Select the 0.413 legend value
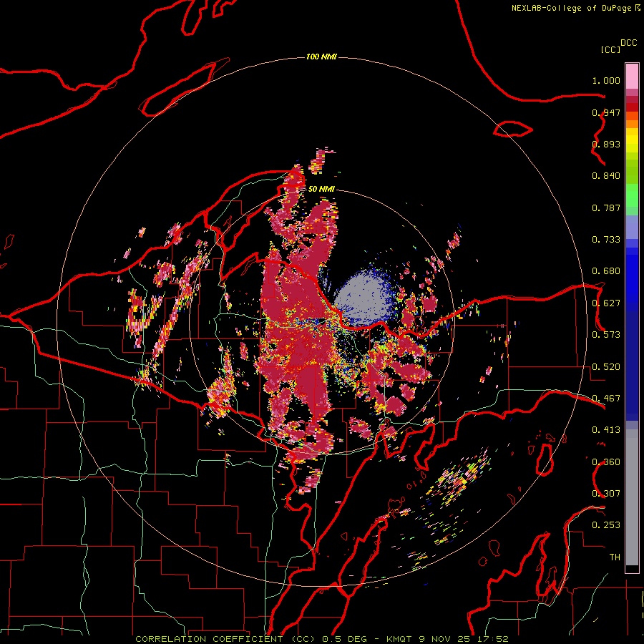Screen dimensions: 644x644 pos(606,430)
